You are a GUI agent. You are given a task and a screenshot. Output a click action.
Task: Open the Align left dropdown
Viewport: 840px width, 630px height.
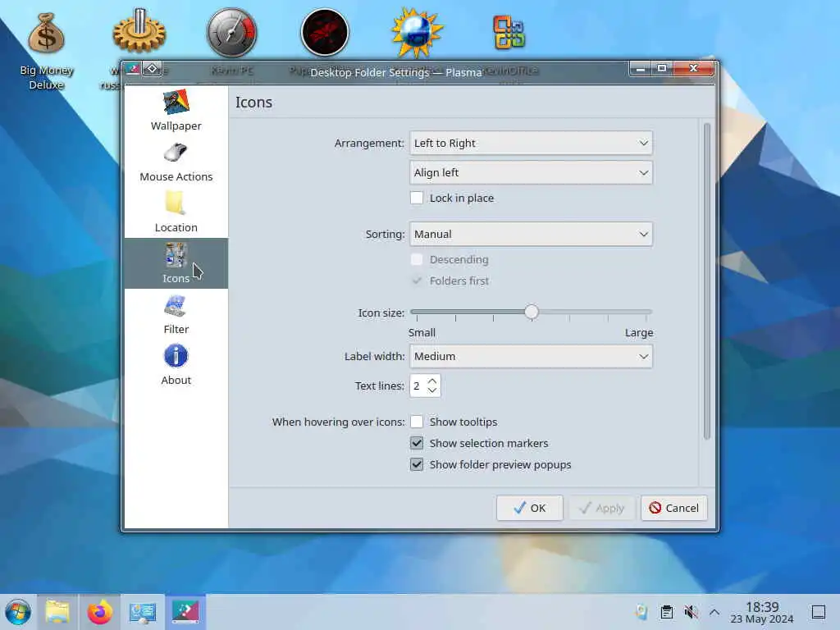point(531,172)
